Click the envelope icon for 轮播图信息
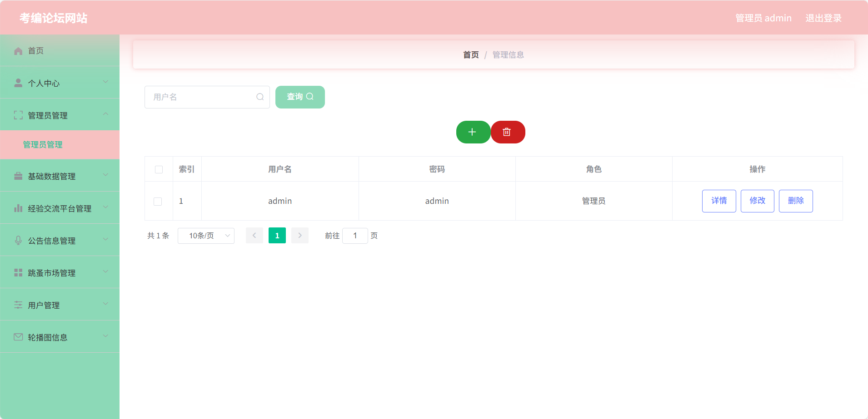 (18, 337)
